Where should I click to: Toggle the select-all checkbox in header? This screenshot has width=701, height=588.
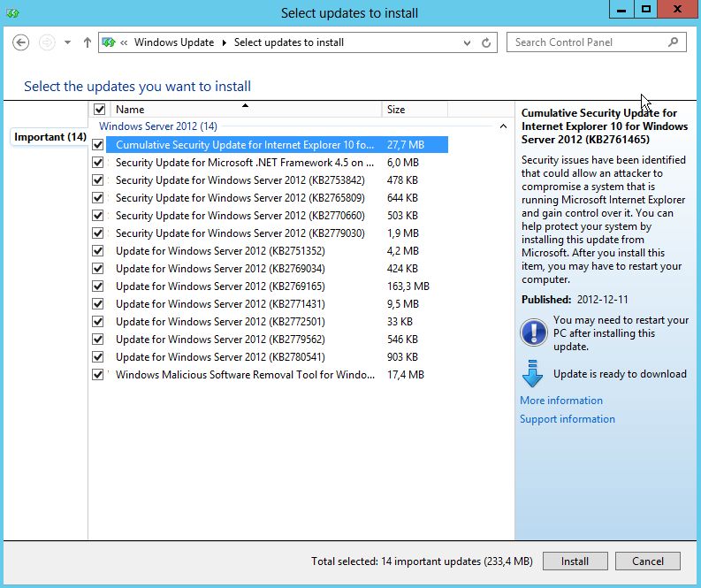99,109
